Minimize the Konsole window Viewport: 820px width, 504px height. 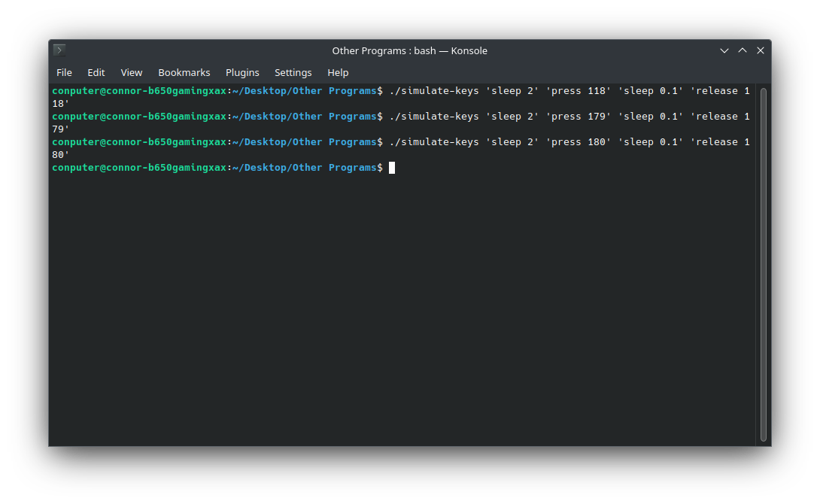tap(724, 50)
